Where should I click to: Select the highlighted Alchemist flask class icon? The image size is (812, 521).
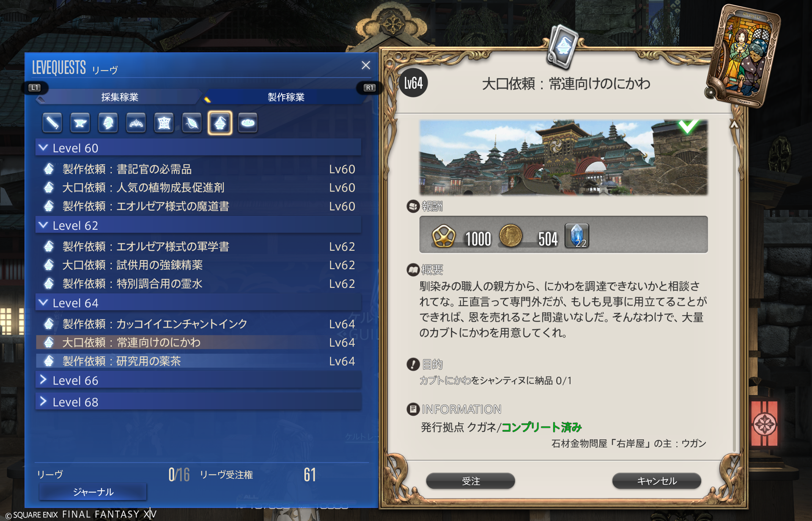[x=220, y=123]
